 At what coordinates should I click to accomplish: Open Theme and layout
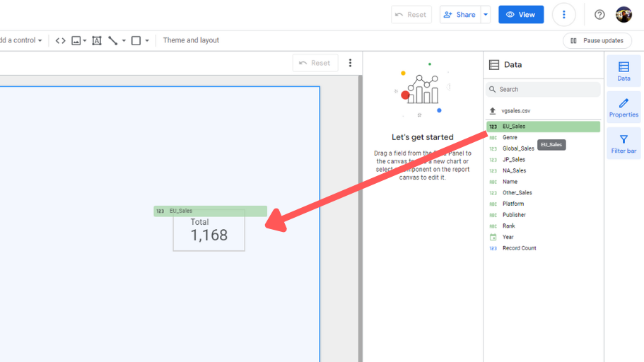pos(191,41)
